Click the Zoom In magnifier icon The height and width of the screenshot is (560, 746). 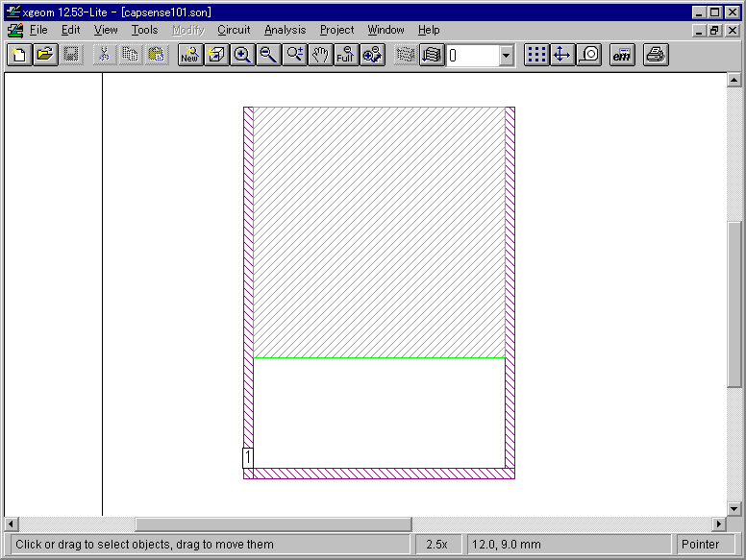coord(242,55)
